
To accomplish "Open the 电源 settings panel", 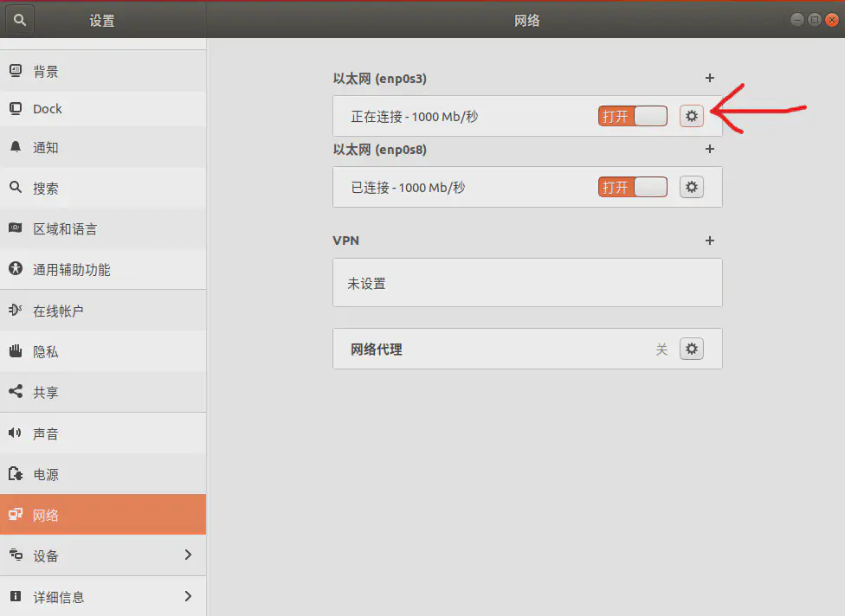I will point(46,475).
